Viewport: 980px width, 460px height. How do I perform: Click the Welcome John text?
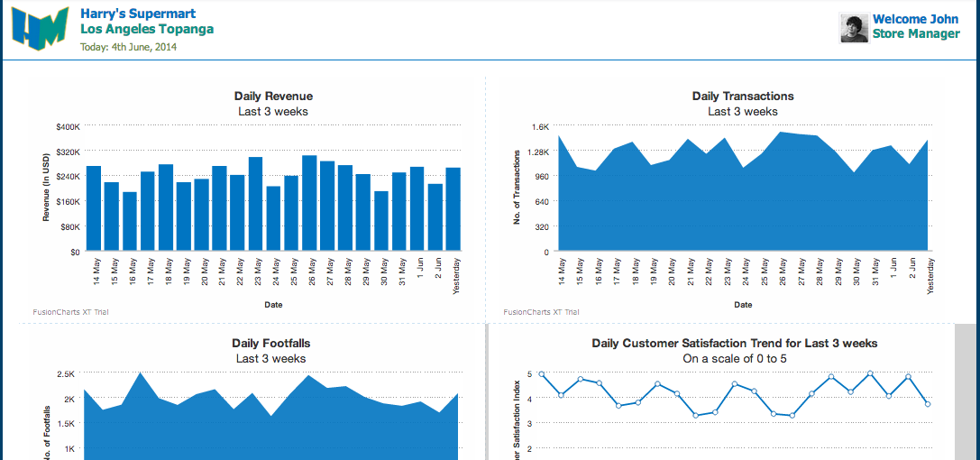[915, 19]
